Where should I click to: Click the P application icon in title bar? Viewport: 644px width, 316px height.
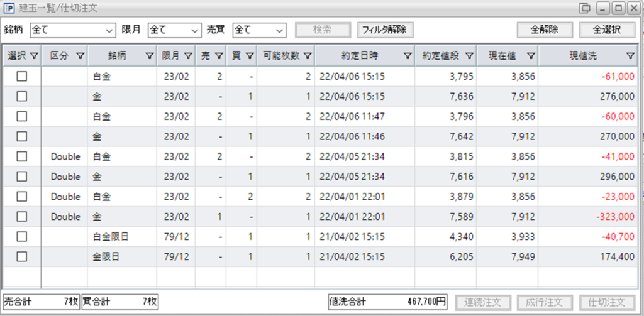9,8
